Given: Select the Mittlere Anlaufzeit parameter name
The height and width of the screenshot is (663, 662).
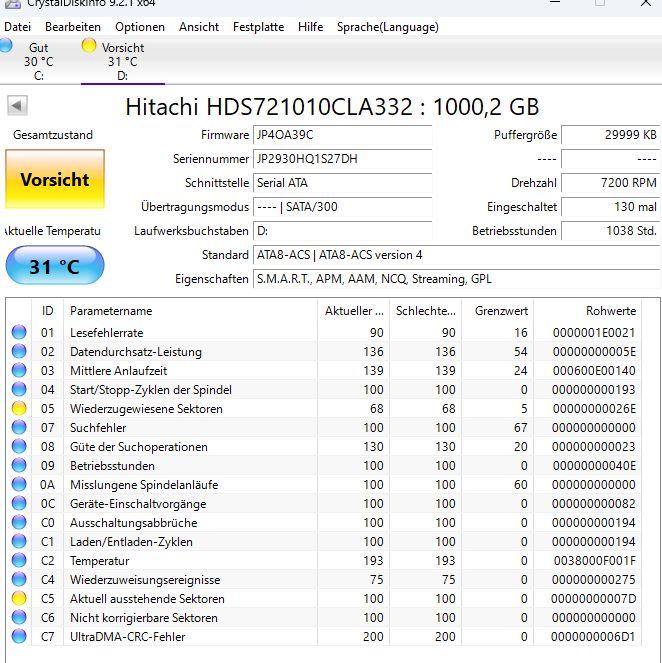Looking at the screenshot, I should click(118, 371).
